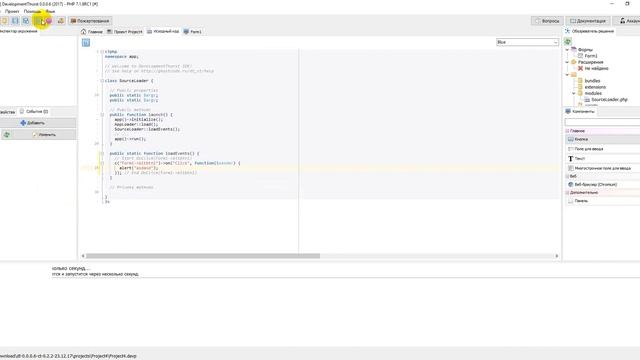Select the Панель component
Image resolution: width=640 pixels, height=360 pixels.
click(602, 201)
